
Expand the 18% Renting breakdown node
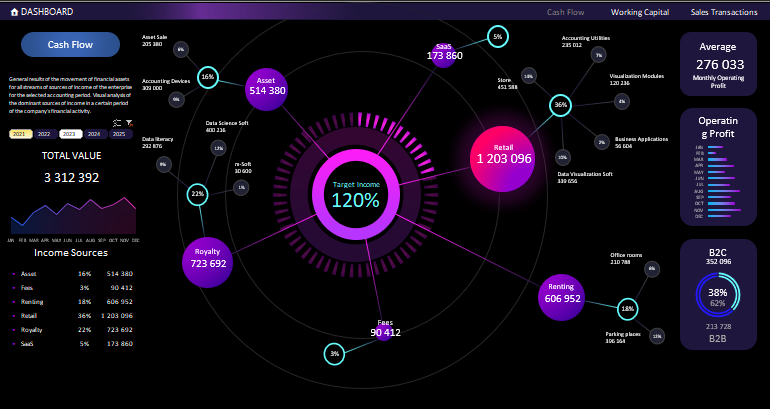627,309
